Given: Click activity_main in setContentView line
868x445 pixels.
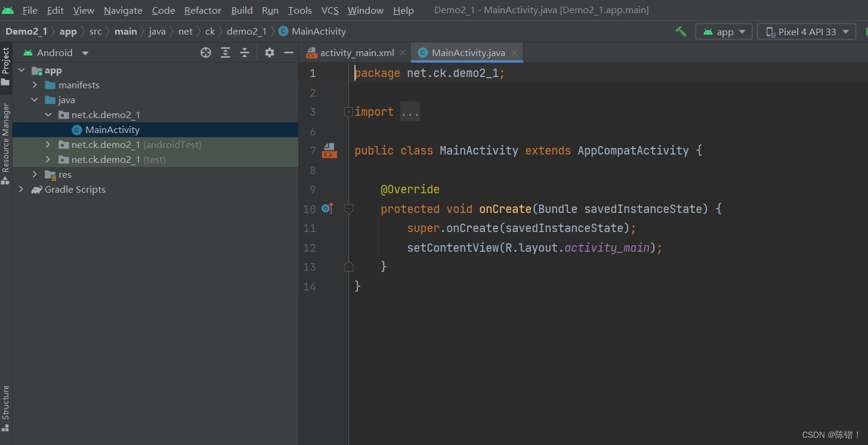Looking at the screenshot, I should 607,248.
